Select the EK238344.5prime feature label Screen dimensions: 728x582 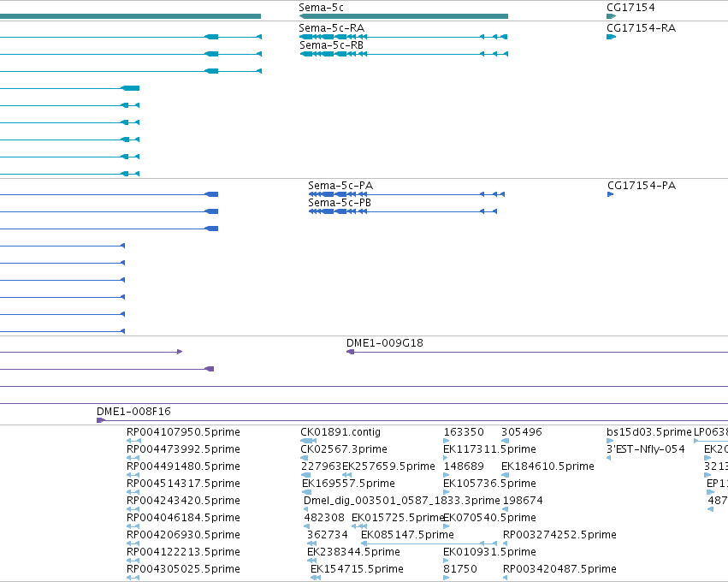pyautogui.click(x=353, y=552)
